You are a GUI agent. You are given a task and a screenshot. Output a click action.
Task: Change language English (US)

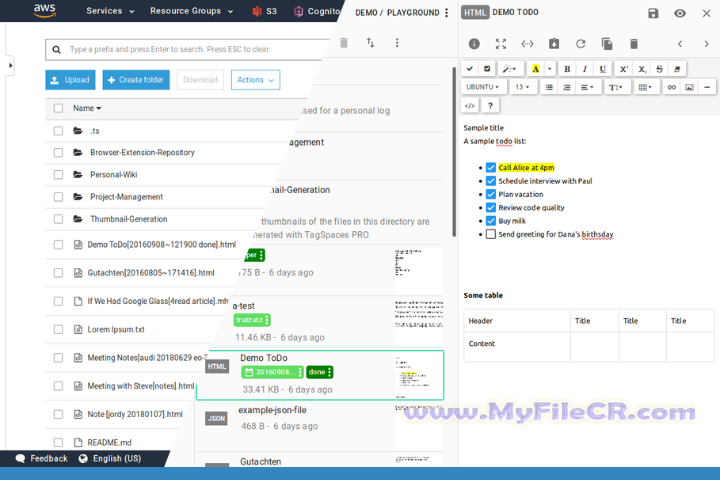tap(110, 458)
